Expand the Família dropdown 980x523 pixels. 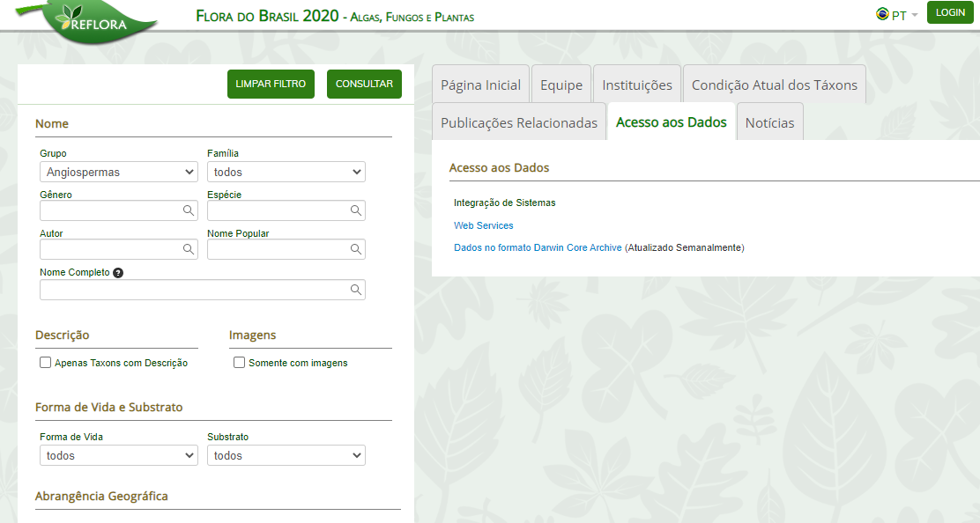click(x=286, y=172)
